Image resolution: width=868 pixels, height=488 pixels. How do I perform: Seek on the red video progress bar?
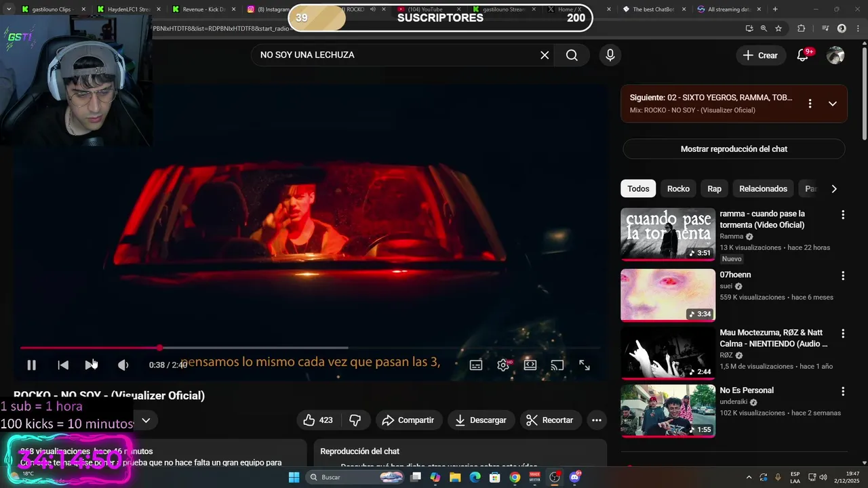310,348
